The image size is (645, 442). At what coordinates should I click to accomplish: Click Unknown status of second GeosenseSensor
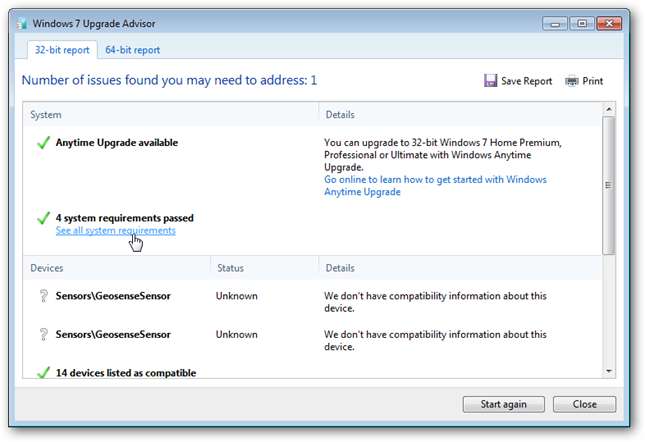pyautogui.click(x=237, y=335)
